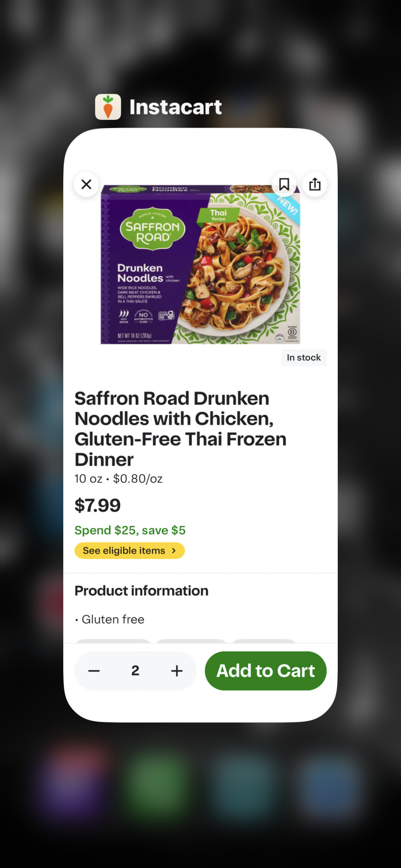This screenshot has width=401, height=868.
Task: Select the quantity value 2
Action: click(x=135, y=670)
